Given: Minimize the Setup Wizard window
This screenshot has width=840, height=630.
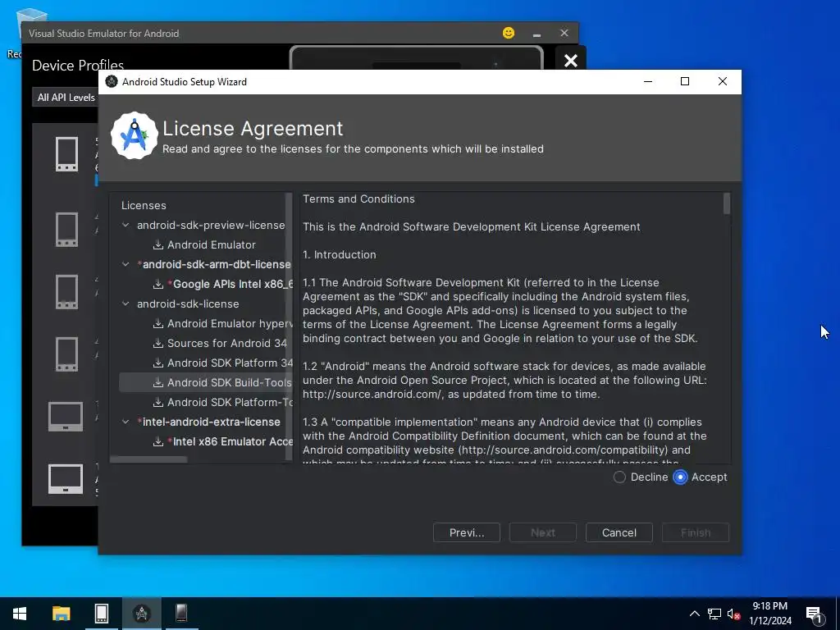Looking at the screenshot, I should click(x=648, y=81).
